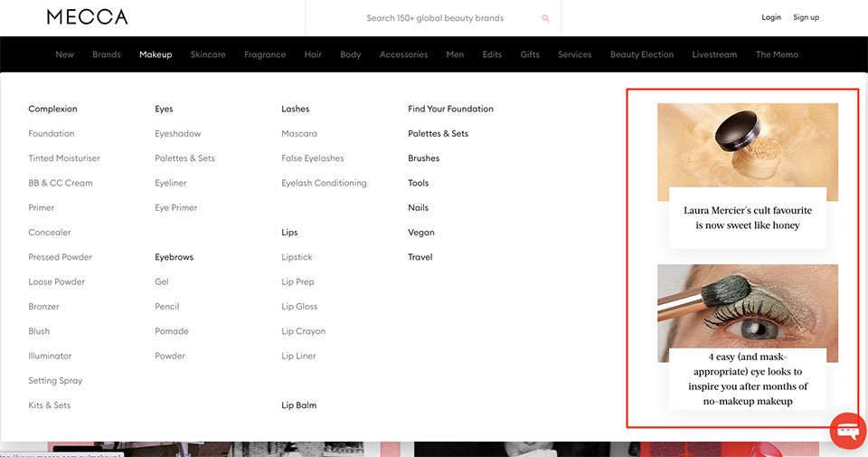This screenshot has width=868, height=457.
Task: Click the Sign up link
Action: tap(806, 17)
